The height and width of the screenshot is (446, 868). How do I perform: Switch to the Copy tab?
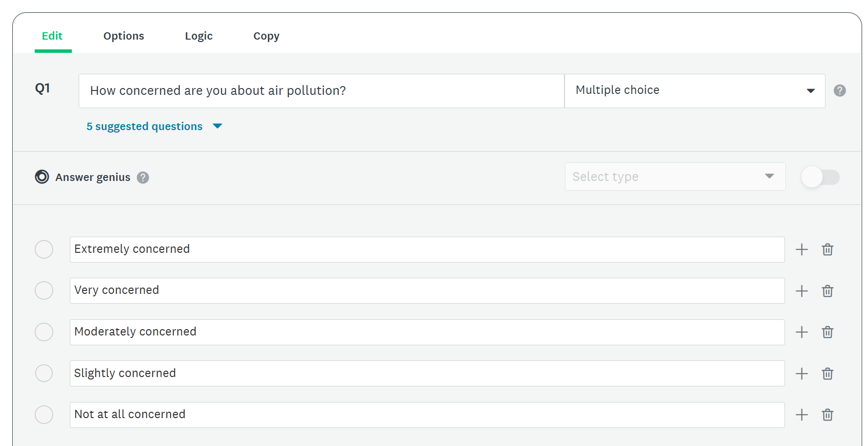tap(266, 36)
